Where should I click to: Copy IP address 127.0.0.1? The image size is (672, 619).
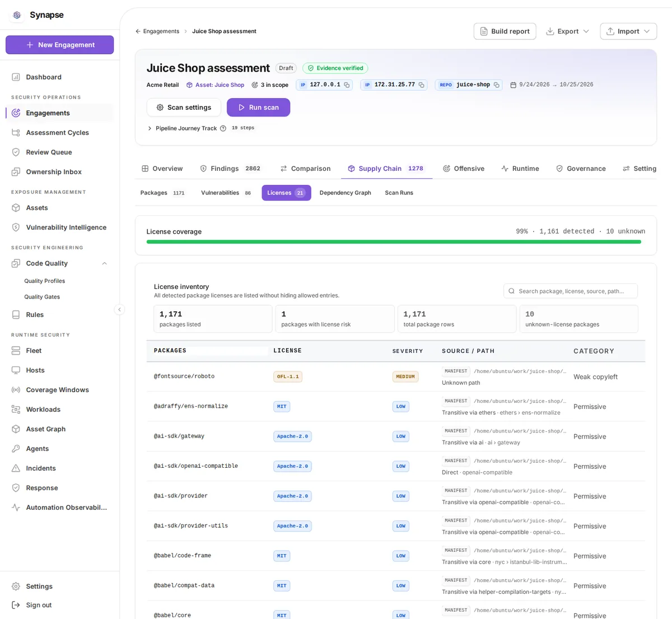coord(347,85)
